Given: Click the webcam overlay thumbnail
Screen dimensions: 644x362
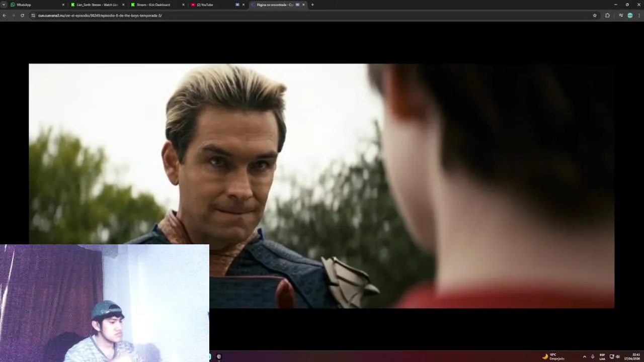Looking at the screenshot, I should [x=105, y=303].
